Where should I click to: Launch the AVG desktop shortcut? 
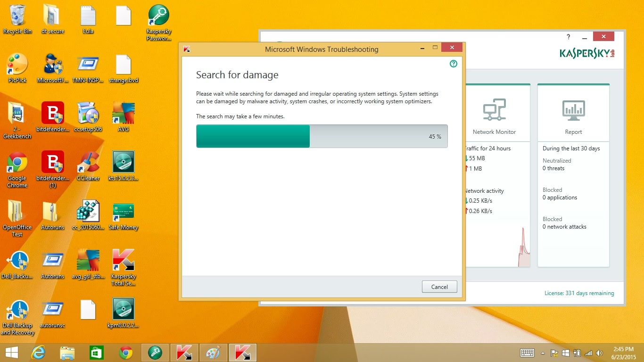[124, 117]
